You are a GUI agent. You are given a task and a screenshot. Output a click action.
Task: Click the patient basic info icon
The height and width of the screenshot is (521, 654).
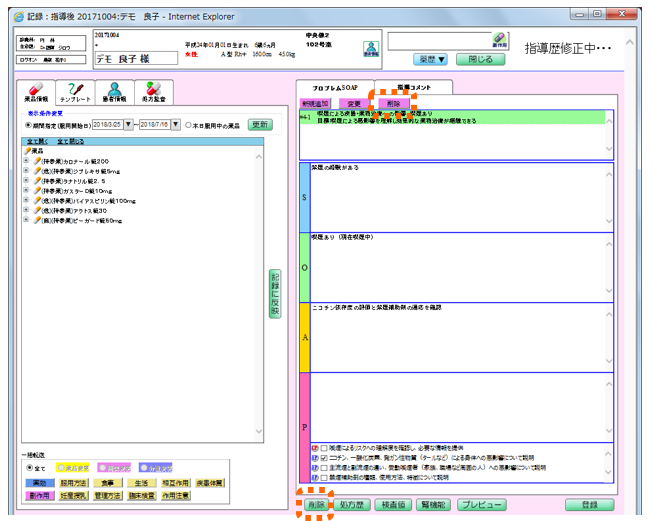coord(370,49)
